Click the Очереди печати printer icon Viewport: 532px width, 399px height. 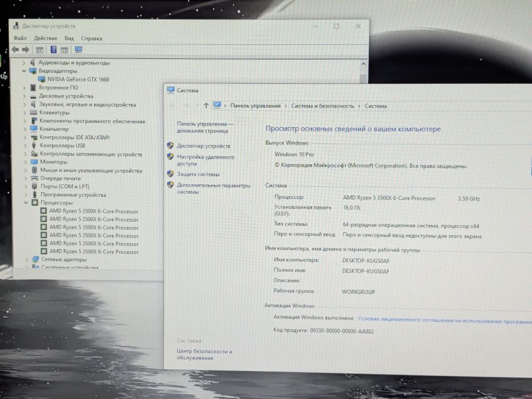pos(35,178)
